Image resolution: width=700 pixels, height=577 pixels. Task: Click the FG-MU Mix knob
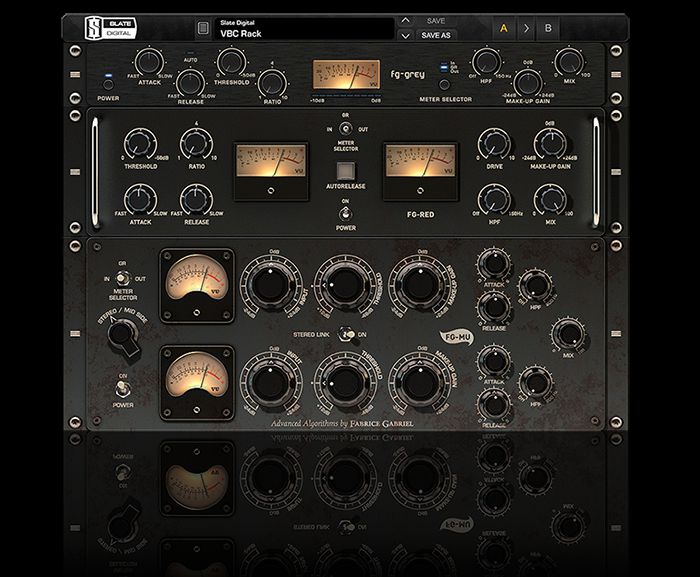(x=569, y=333)
